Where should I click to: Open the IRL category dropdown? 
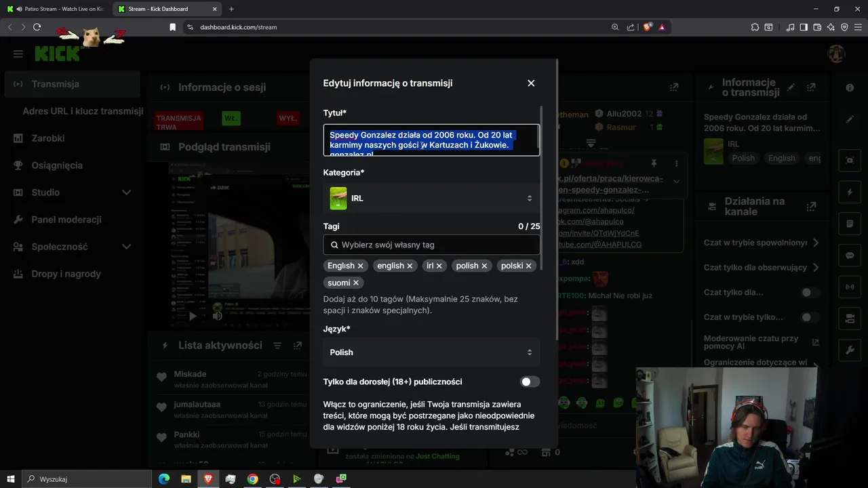tap(431, 198)
